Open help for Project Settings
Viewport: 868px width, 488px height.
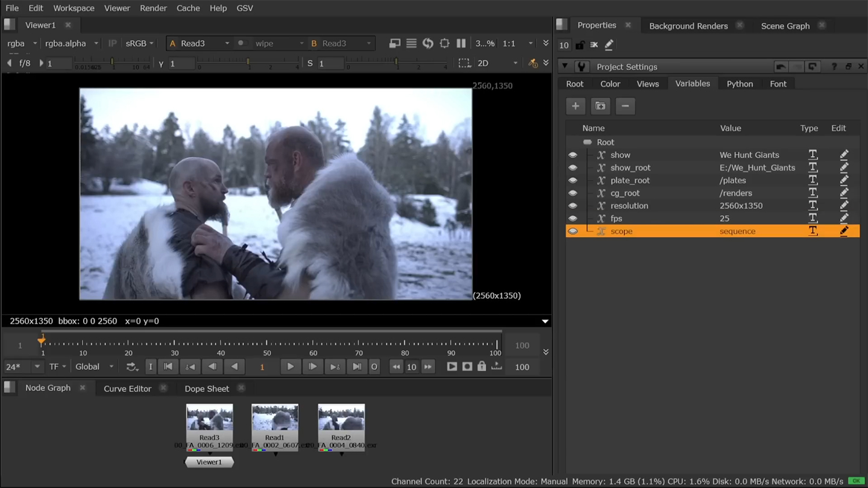click(x=834, y=67)
